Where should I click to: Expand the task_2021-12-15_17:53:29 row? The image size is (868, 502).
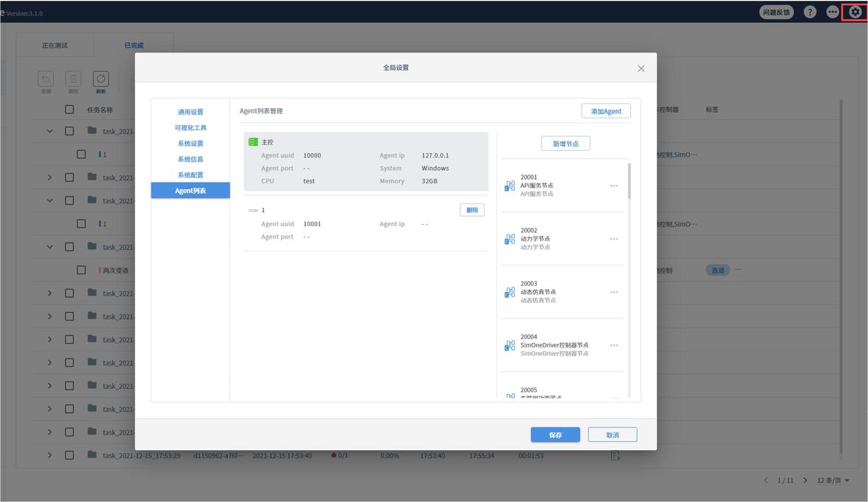point(49,455)
